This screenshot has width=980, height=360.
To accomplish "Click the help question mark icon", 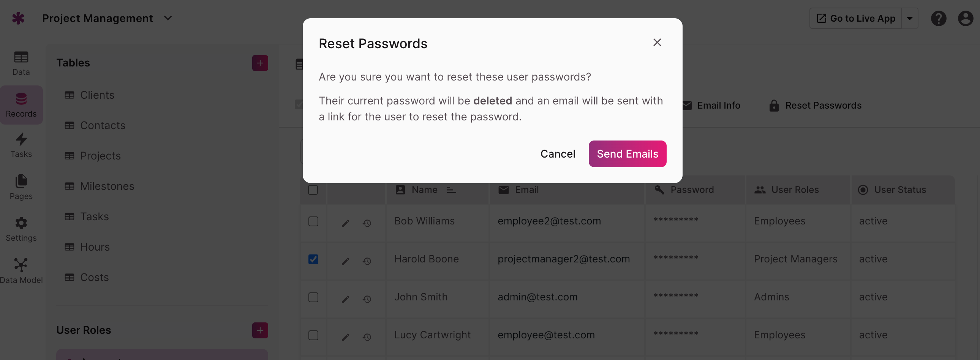I will click(938, 18).
